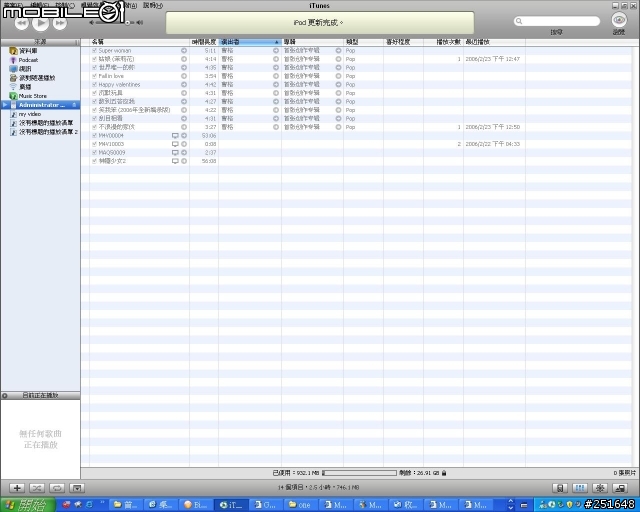The width and height of the screenshot is (640, 512).
Task: Open the Music Store source
Action: point(33,96)
